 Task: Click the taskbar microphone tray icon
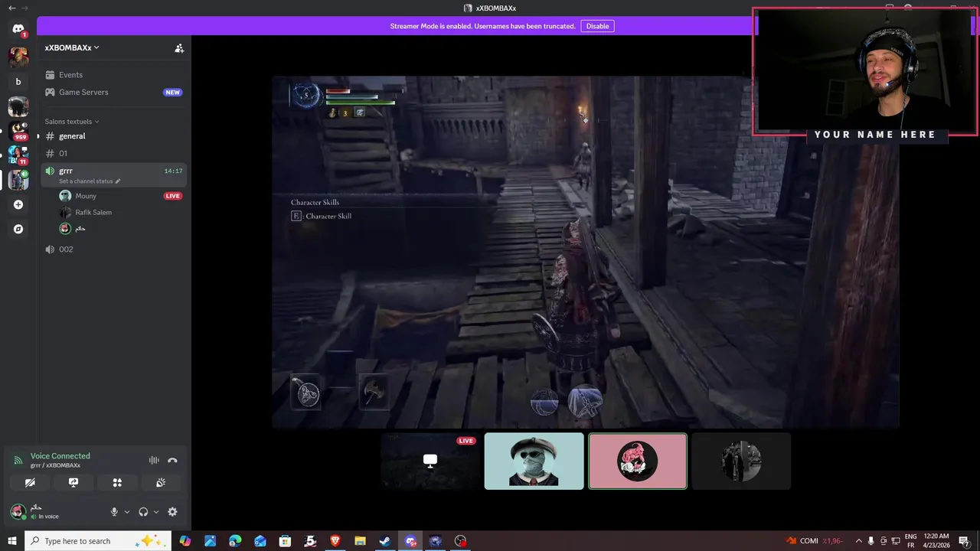click(871, 541)
